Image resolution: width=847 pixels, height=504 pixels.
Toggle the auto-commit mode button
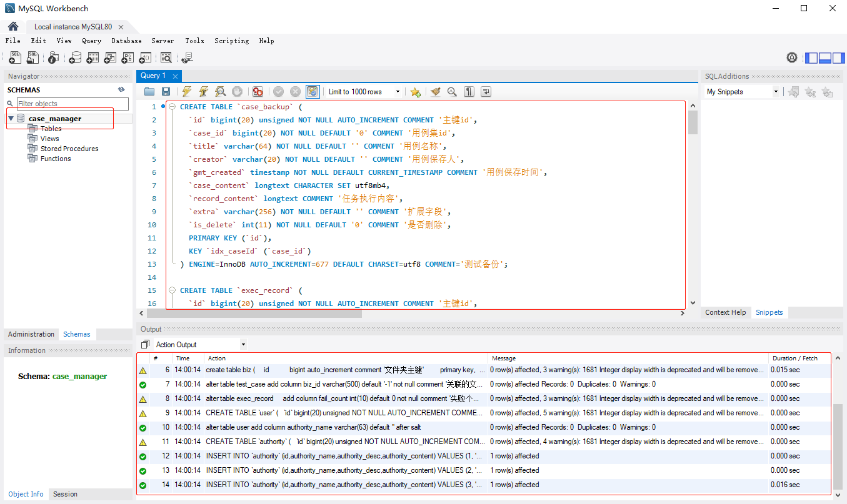point(313,92)
